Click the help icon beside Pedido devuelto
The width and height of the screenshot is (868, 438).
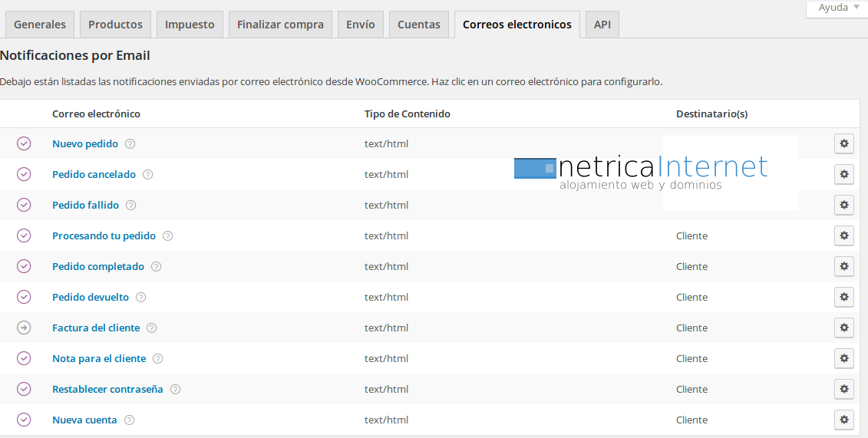point(141,297)
